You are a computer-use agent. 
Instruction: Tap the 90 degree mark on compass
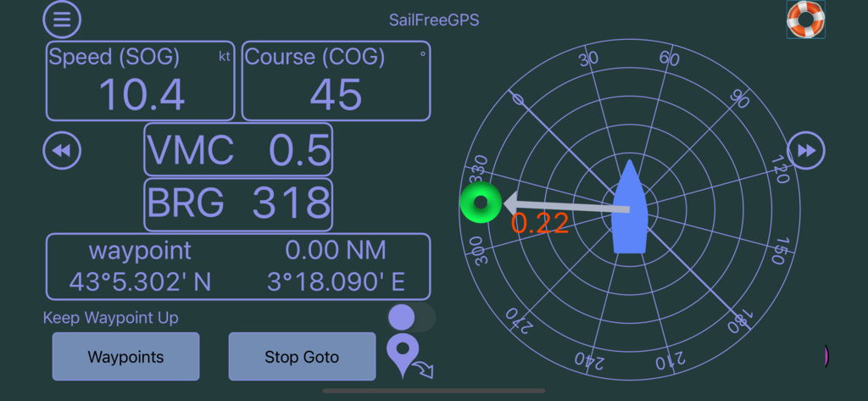tap(739, 98)
